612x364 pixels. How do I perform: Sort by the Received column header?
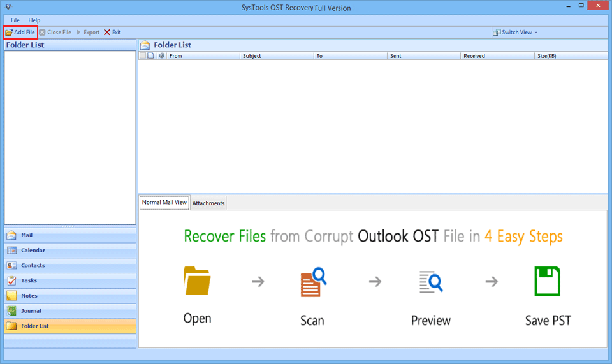click(497, 56)
